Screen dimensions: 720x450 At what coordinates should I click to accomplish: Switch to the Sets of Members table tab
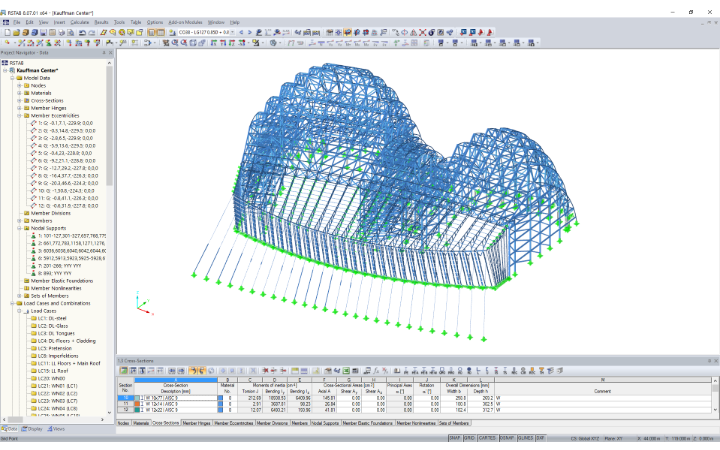[454, 423]
